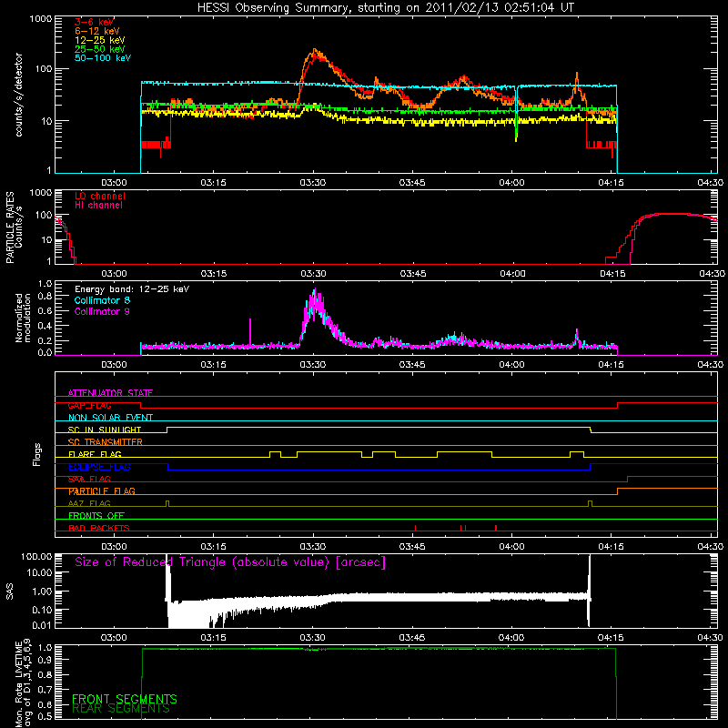Click the ECLIPSE_FLAG label

point(99,467)
